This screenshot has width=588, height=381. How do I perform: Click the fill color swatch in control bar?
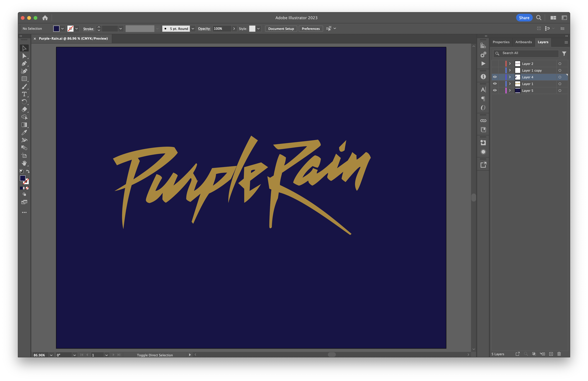(x=56, y=29)
